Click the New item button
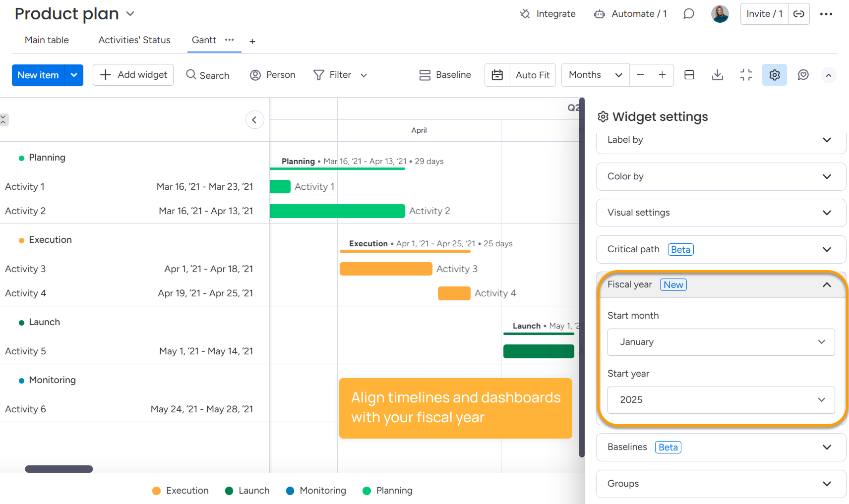Screen dimensions: 849x504 pyautogui.click(x=38, y=75)
